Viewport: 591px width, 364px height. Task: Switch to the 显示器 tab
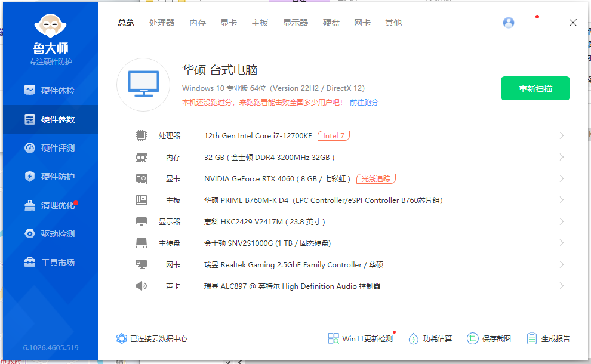[x=295, y=23]
